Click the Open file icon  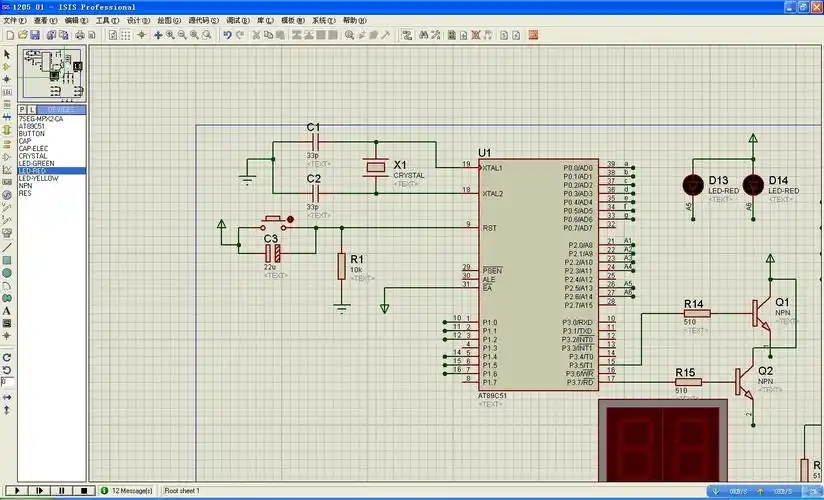[x=21, y=35]
